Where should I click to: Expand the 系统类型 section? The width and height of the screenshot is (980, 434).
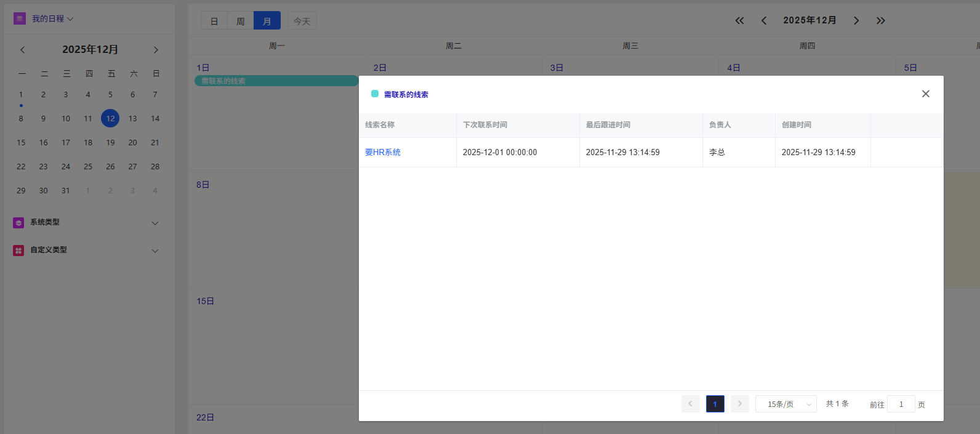pyautogui.click(x=155, y=223)
